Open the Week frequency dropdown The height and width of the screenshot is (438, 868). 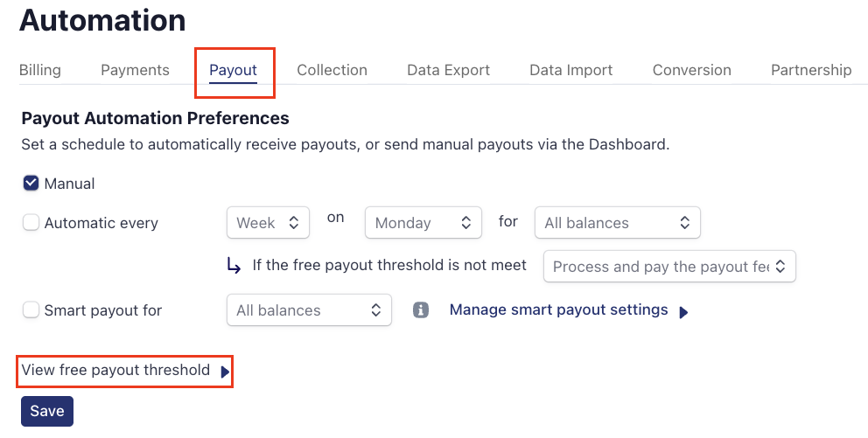point(268,223)
